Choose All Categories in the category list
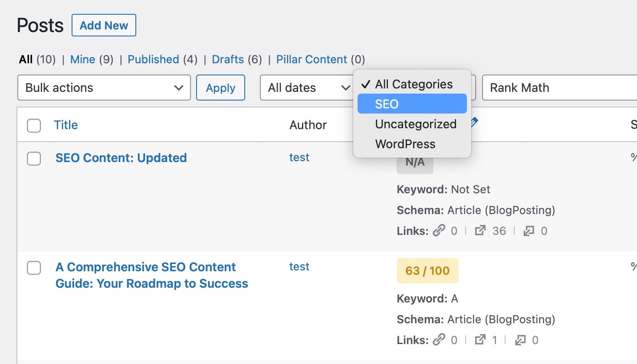Image resolution: width=637 pixels, height=364 pixels. point(412,84)
